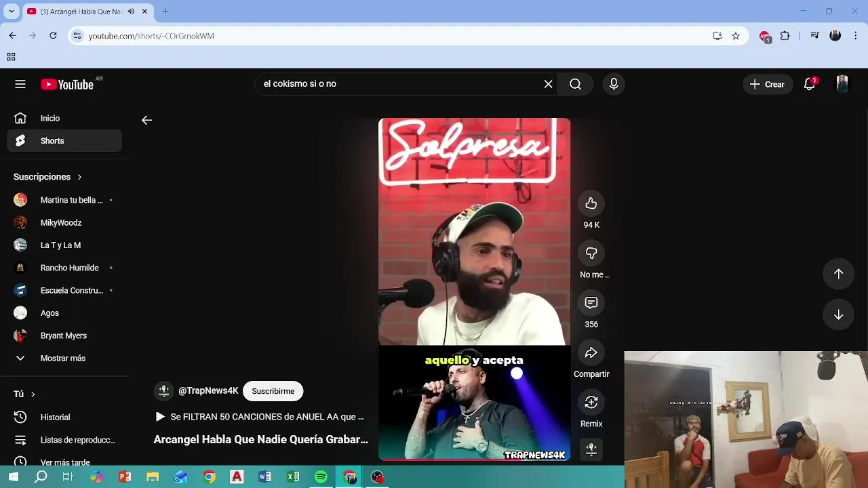Open the YouTube hamburger guide menu
The width and height of the screenshot is (868, 488).
20,84
